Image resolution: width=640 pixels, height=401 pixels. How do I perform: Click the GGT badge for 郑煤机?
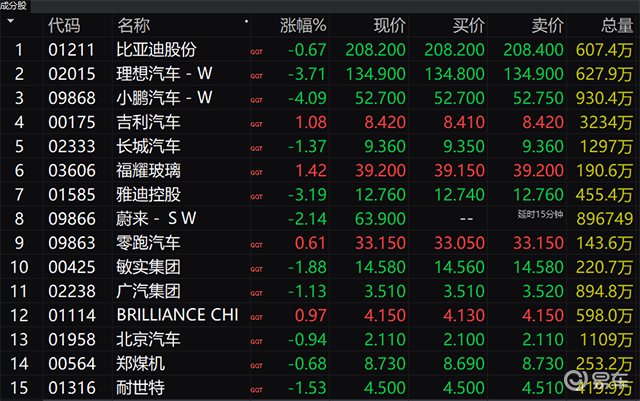pos(256,365)
